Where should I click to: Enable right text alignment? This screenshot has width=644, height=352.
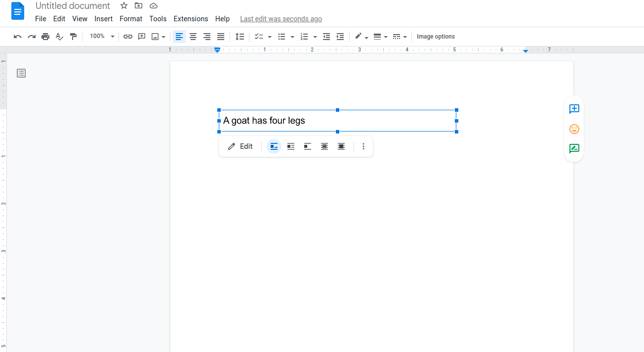[x=207, y=36]
